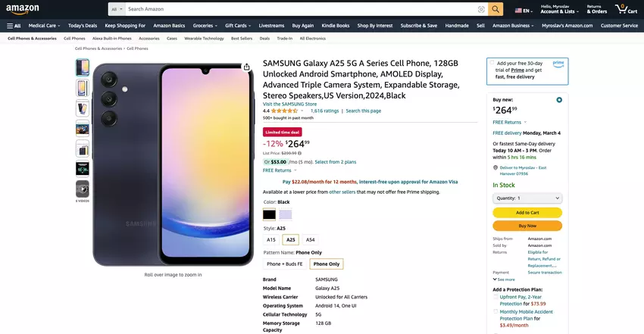Expand the star rating popover arrow
The image size is (644, 334).
tap(302, 111)
